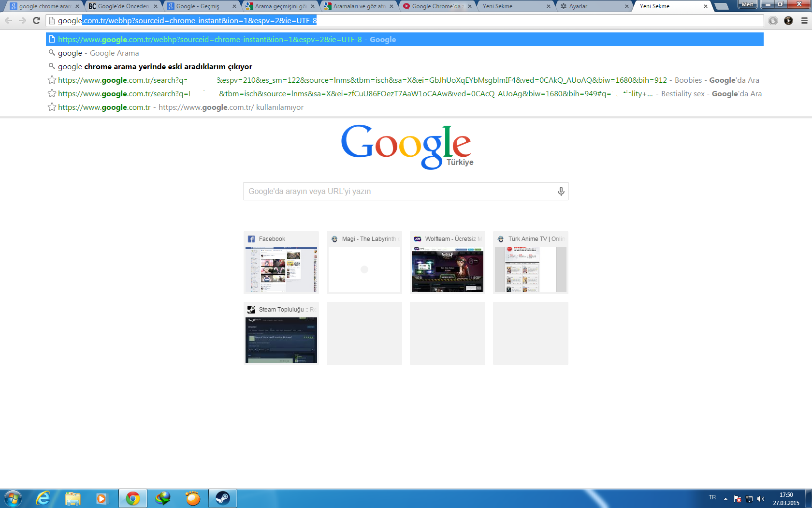Switch to the Google - Geçmiş tab
Image resolution: width=812 pixels, height=508 pixels.
pos(198,6)
